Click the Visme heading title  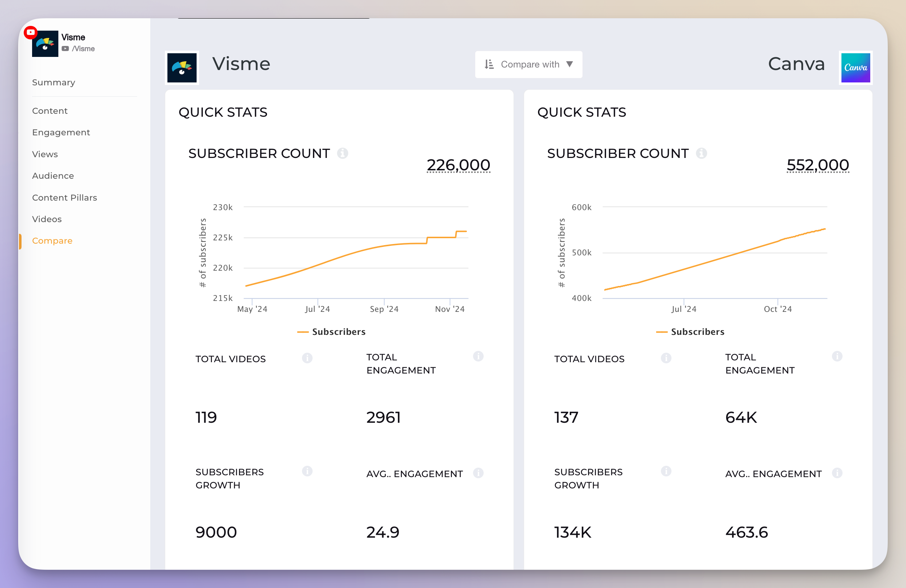tap(241, 64)
